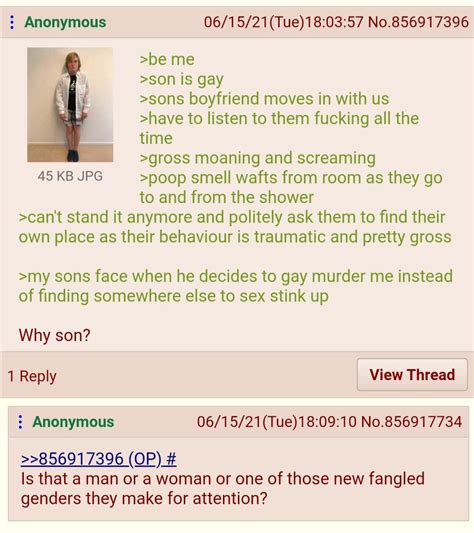Select post number No.856917734
The width and height of the screenshot is (474, 533).
point(411,422)
